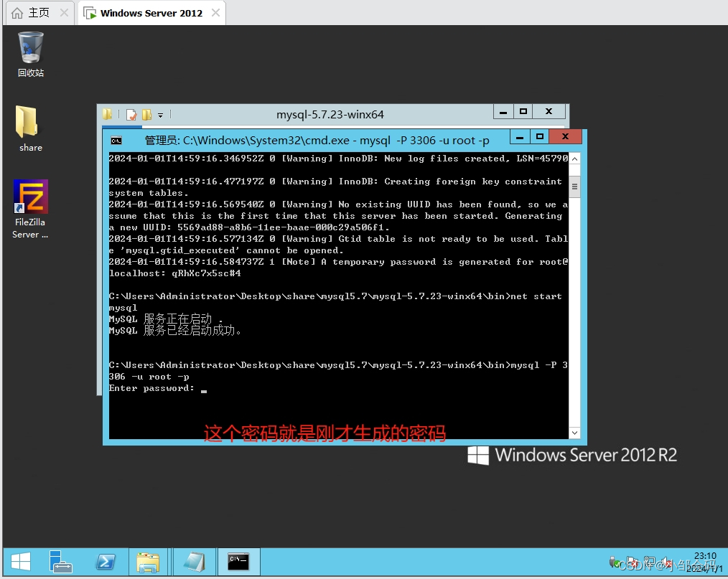Close the cmd.exe window
728x579 pixels.
coord(565,137)
